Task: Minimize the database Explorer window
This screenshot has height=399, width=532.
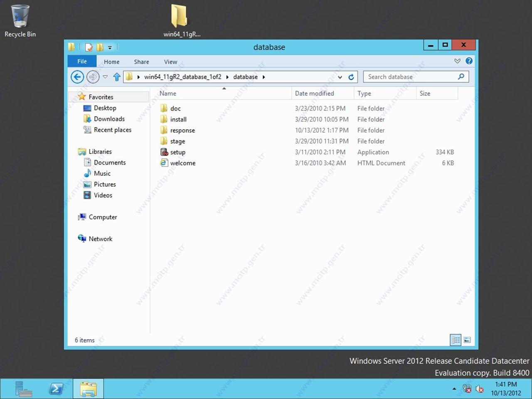Action: 431,45
